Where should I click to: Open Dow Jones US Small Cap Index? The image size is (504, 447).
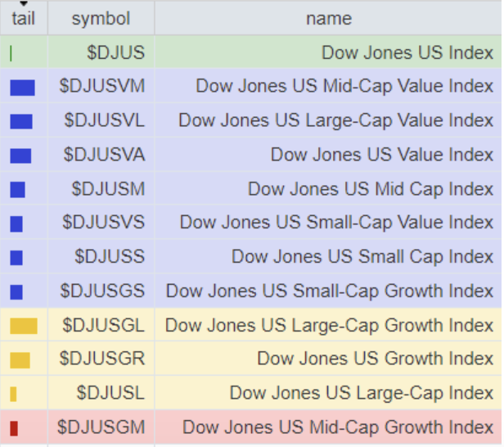pyautogui.click(x=362, y=256)
